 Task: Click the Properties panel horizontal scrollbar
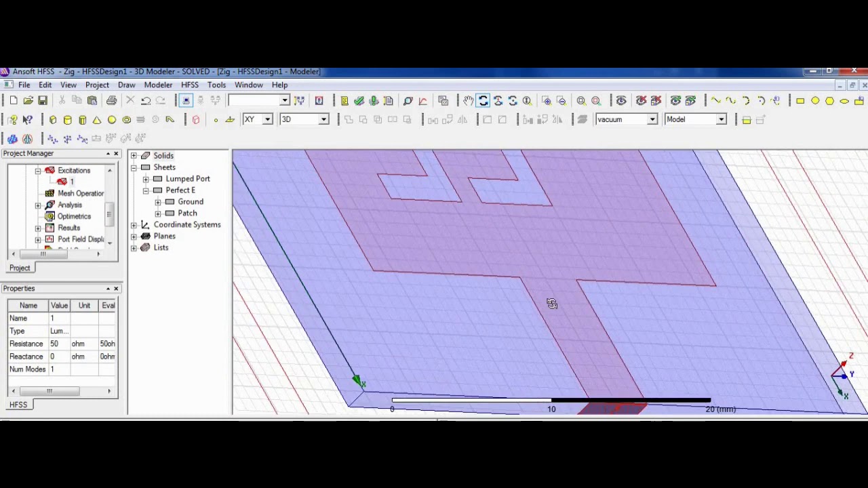pyautogui.click(x=60, y=391)
